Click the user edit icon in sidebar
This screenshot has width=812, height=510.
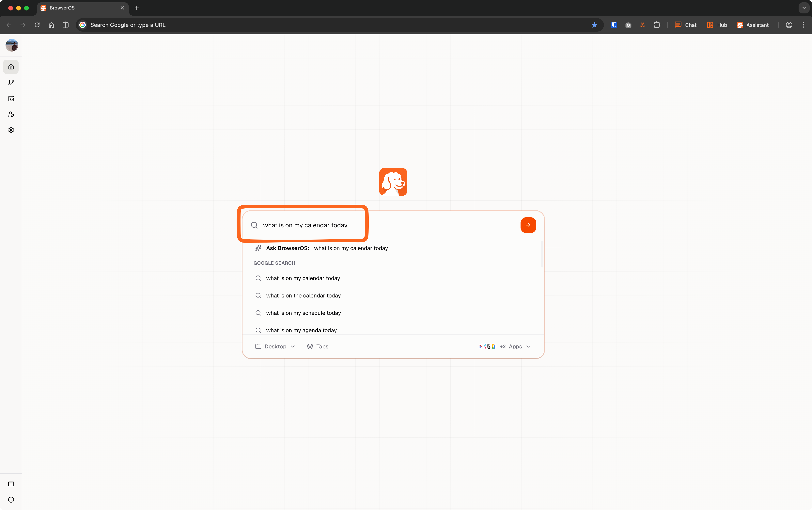(x=11, y=114)
